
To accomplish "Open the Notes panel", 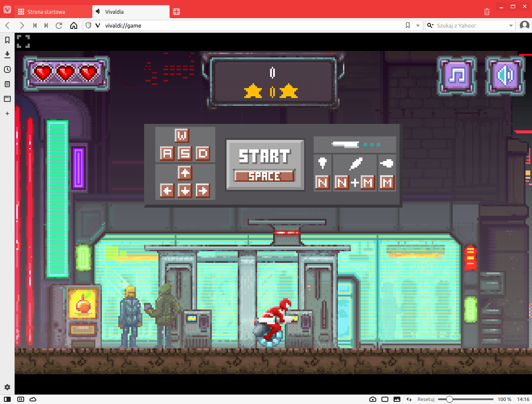I will pyautogui.click(x=7, y=84).
